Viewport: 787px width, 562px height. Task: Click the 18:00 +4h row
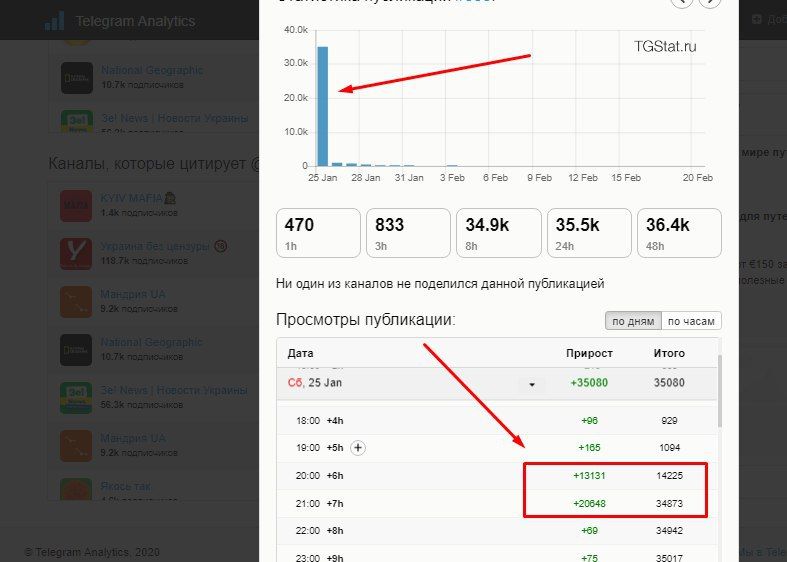tap(497, 421)
